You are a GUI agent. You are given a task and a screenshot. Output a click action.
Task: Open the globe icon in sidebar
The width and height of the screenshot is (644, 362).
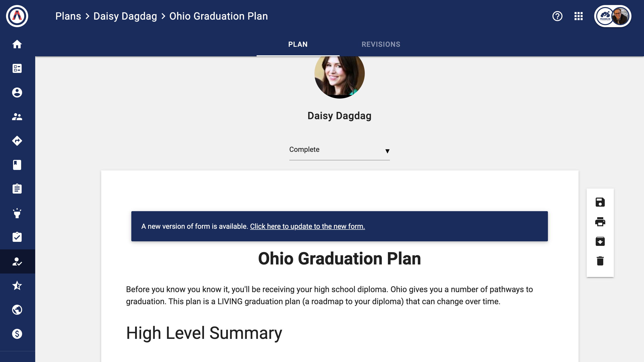[x=17, y=310]
